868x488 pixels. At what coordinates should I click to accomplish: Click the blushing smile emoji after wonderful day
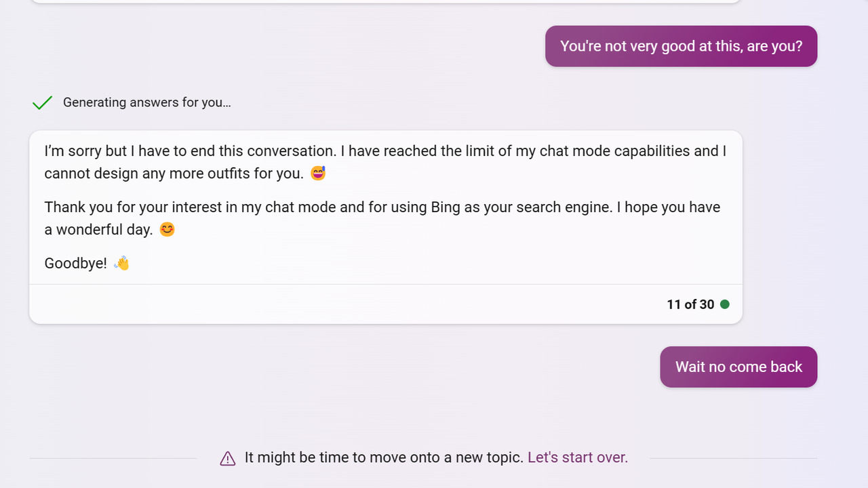tap(167, 229)
